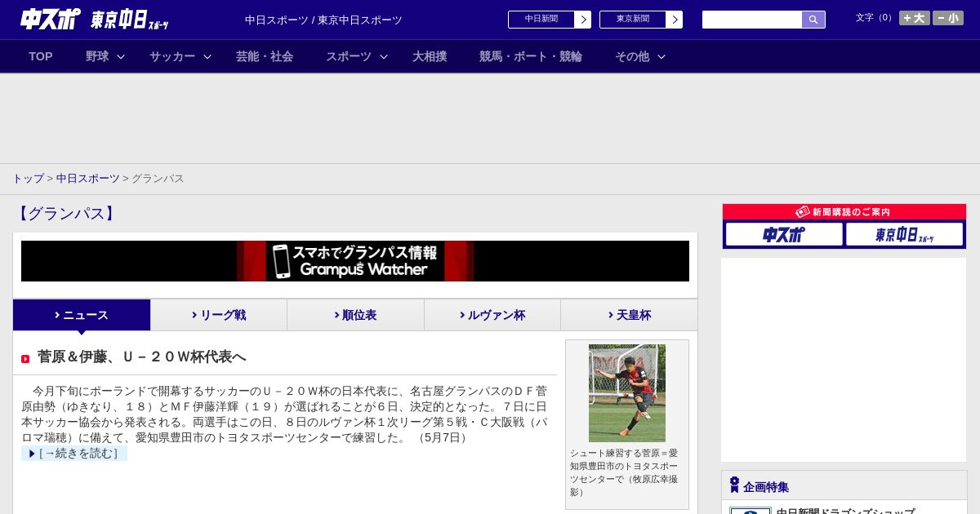Click the 東京中日スポーツ subscription button in sidebar

pos(904,234)
